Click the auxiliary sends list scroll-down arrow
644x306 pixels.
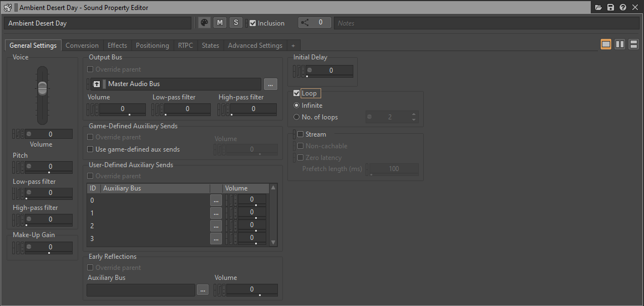tap(273, 243)
